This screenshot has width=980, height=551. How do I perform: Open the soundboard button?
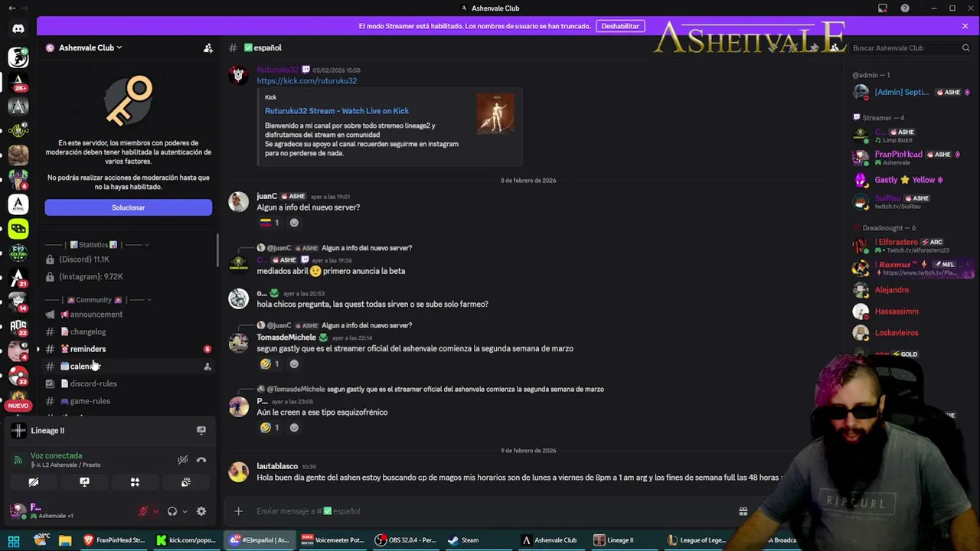click(185, 482)
